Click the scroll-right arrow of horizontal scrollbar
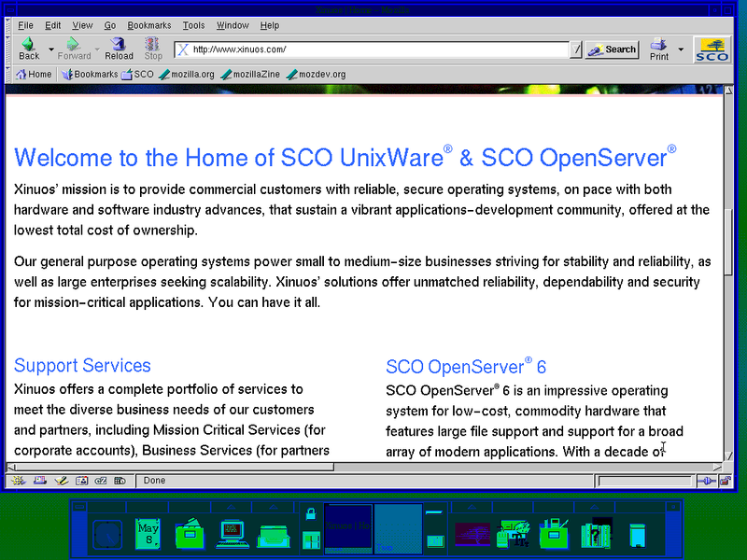This screenshot has height=560, width=747. [x=717, y=468]
